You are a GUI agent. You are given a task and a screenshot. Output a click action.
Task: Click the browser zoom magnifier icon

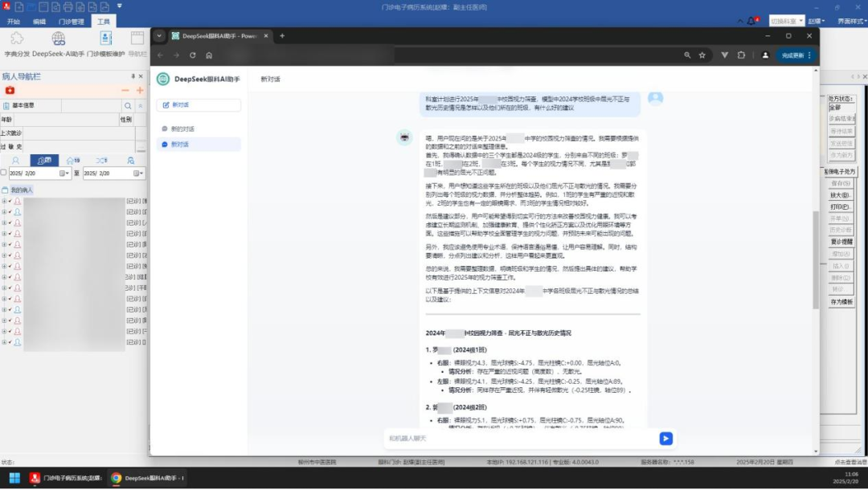[687, 55]
